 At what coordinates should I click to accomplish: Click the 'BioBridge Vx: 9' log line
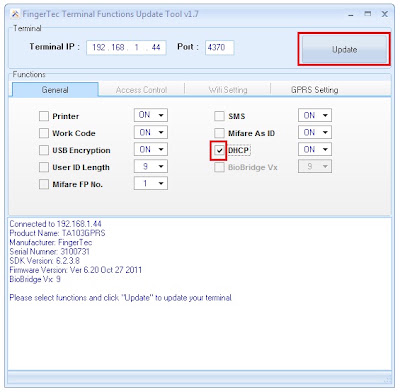35,279
